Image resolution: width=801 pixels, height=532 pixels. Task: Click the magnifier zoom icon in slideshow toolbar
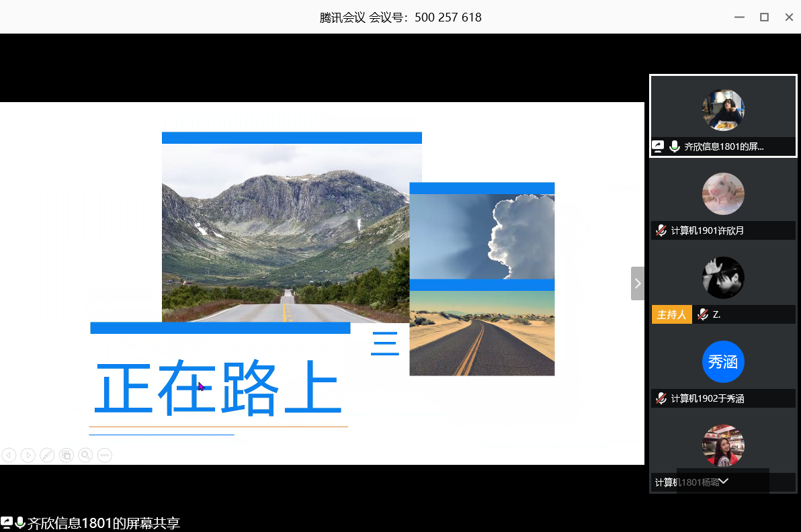coord(85,455)
